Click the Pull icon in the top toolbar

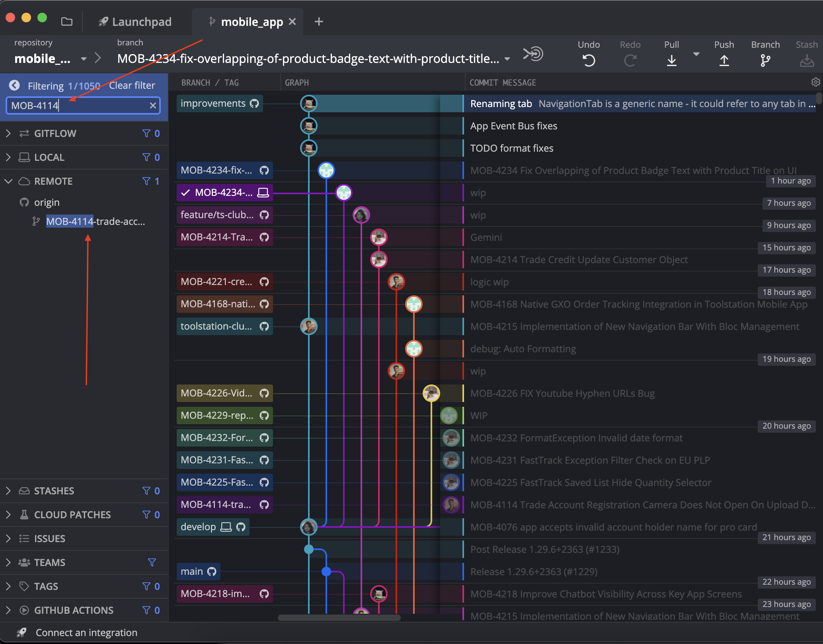coord(671,60)
